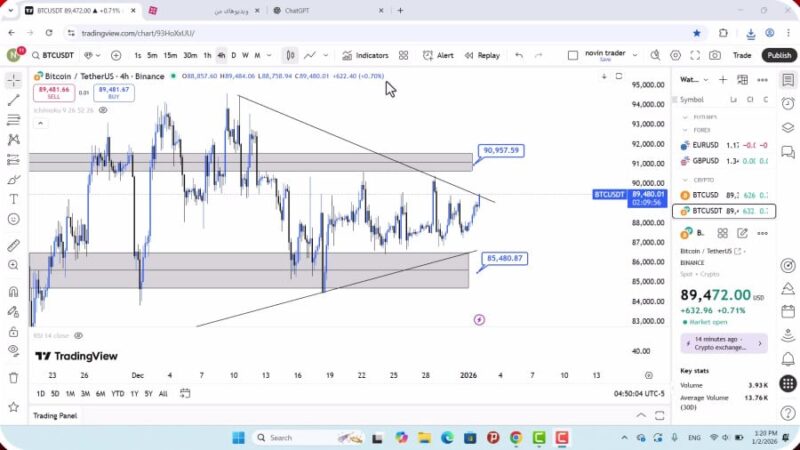Screen dimensions: 800x450
Task: Open chart settings gear icon
Action: click(x=676, y=56)
